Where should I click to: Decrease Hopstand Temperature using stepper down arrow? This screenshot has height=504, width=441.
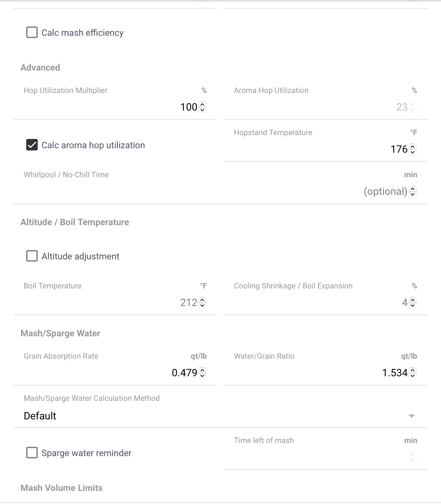(413, 152)
